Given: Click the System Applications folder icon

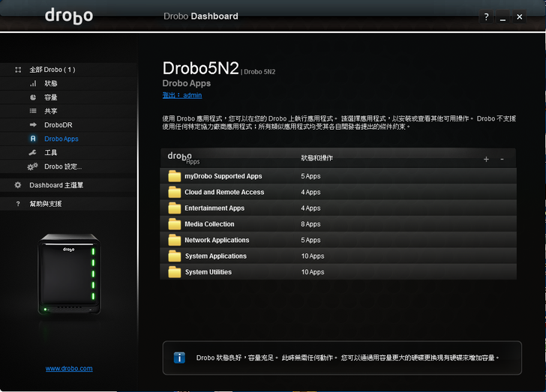Looking at the screenshot, I should [x=175, y=256].
